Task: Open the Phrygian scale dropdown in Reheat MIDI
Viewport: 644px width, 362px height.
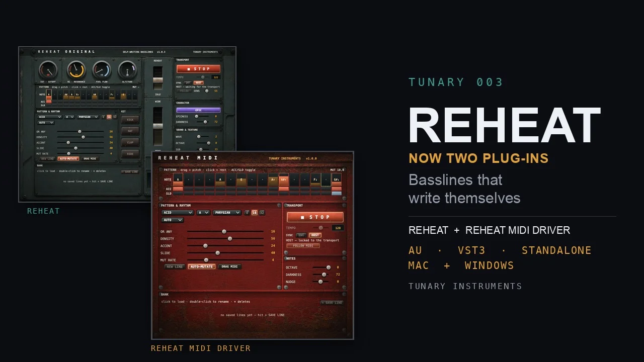Action: pyautogui.click(x=227, y=213)
